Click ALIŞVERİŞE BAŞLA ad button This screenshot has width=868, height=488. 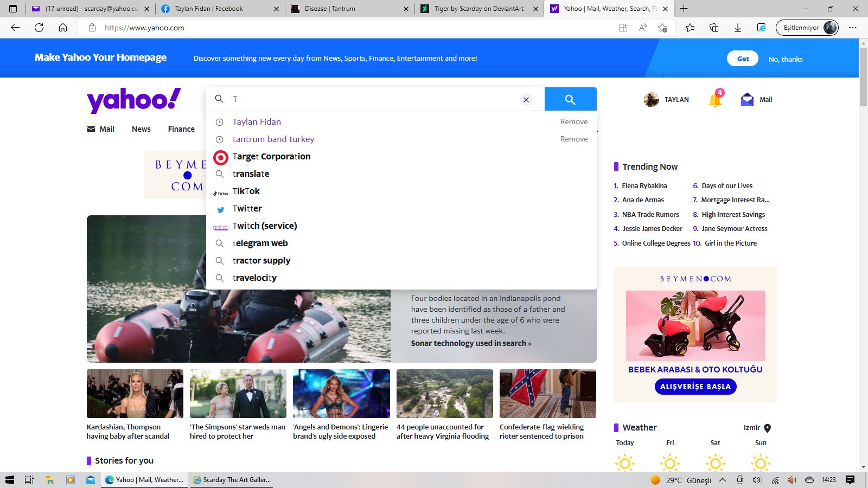point(695,387)
